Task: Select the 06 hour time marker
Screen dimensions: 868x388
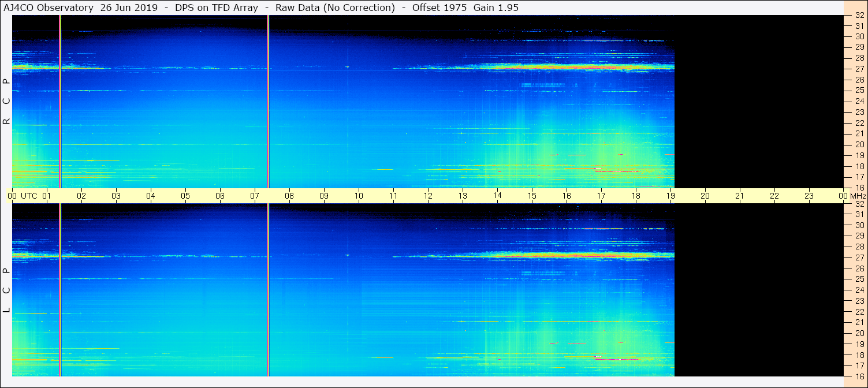Action: 220,196
